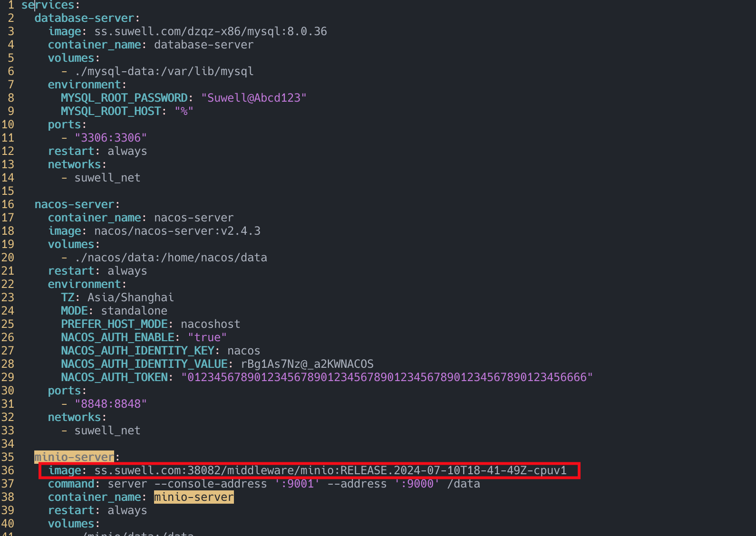
Task: Click the "environment:" key on line 7
Action: click(x=87, y=85)
